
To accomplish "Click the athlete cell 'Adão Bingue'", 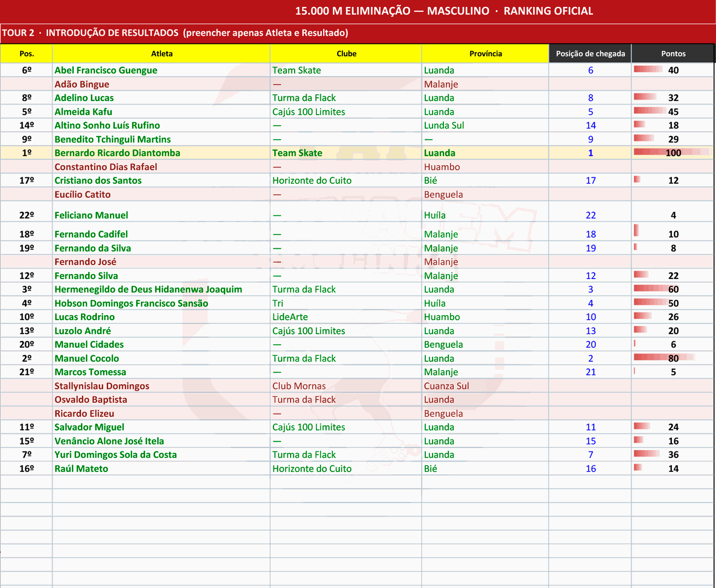I will (x=161, y=84).
